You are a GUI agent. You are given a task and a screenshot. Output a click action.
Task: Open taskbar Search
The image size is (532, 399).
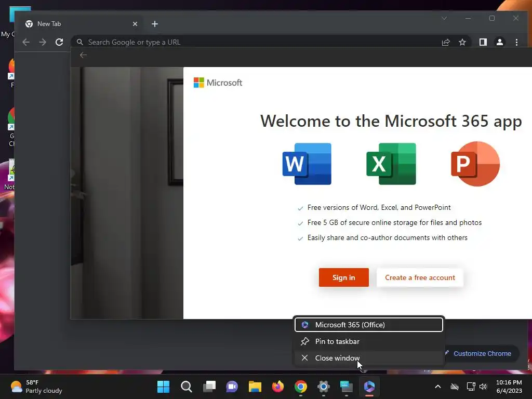click(x=187, y=387)
